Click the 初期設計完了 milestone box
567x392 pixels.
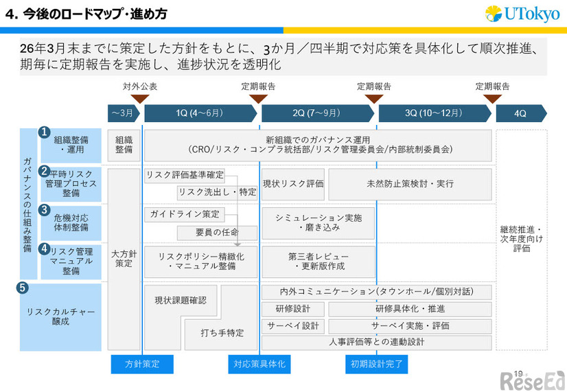(376, 364)
